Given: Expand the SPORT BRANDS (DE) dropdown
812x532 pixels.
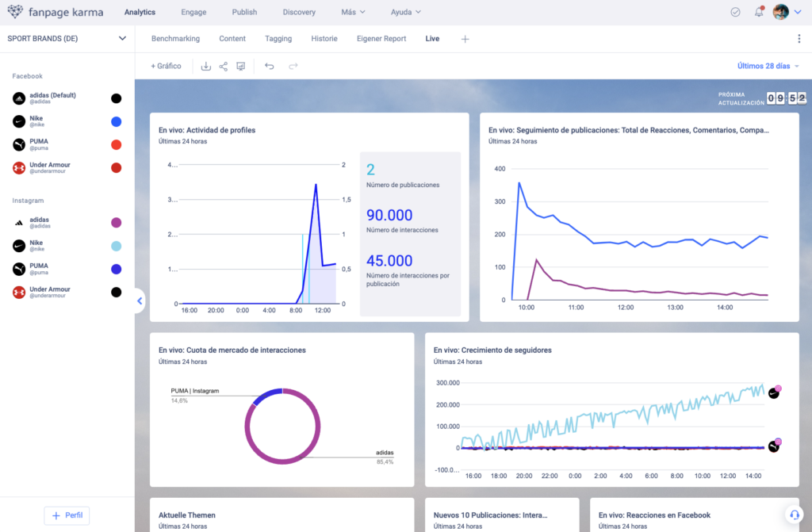Looking at the screenshot, I should (x=67, y=38).
